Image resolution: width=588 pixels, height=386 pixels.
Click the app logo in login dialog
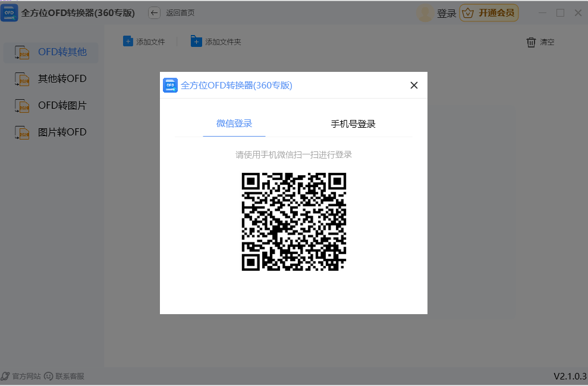(170, 86)
